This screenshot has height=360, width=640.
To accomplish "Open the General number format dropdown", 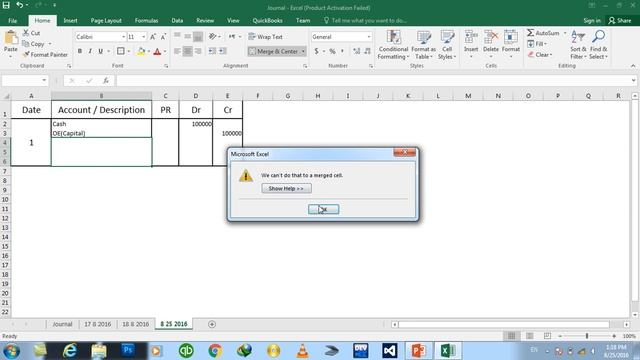I will tap(369, 37).
